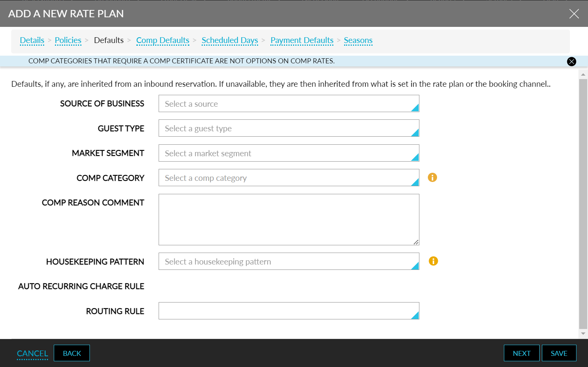Switch to the Policies step
Viewport: 588px width, 367px height.
pos(68,40)
